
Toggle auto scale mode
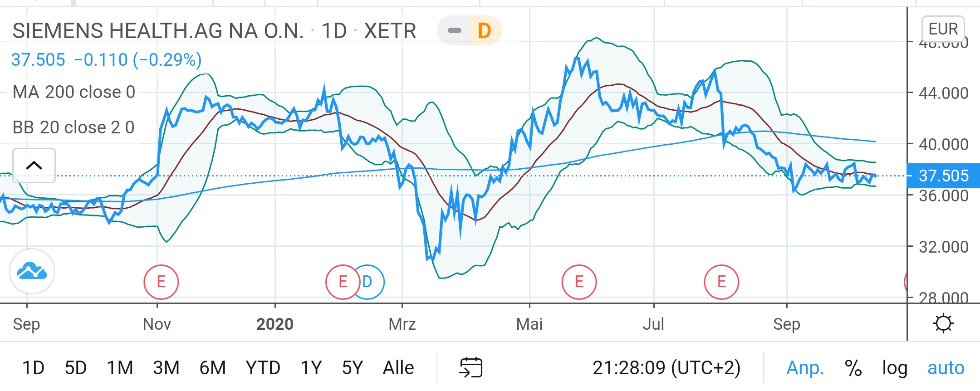pos(946,368)
